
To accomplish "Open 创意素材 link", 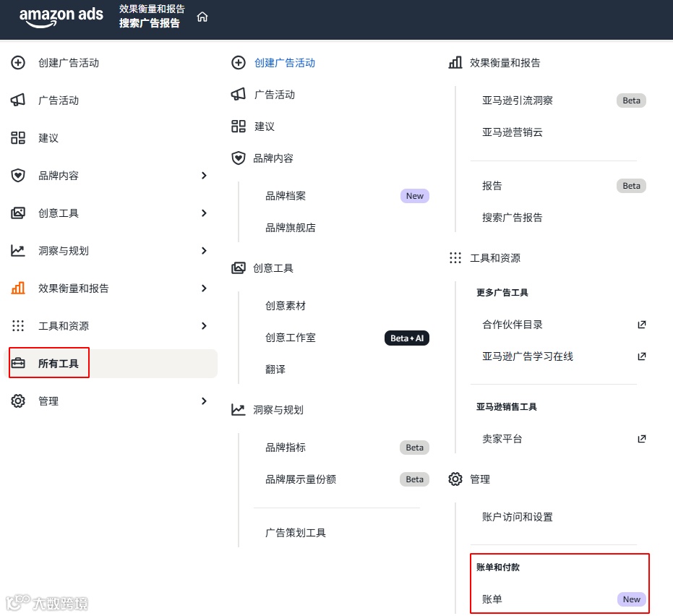I will point(286,306).
